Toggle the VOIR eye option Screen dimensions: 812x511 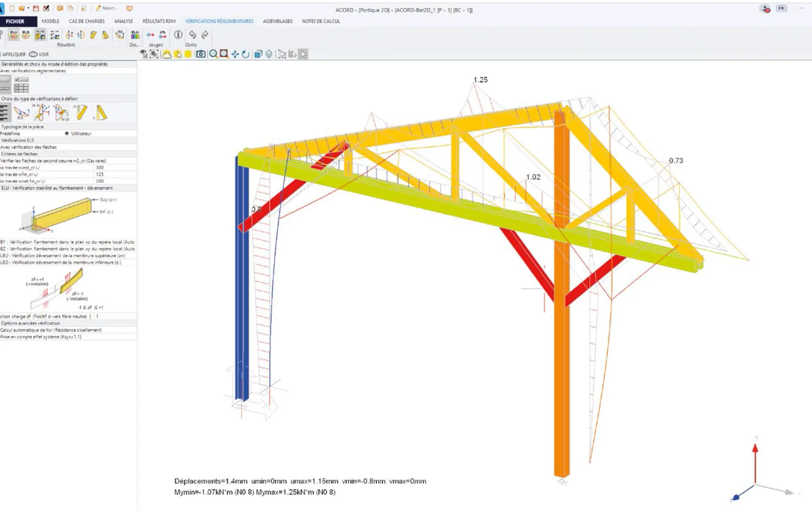pyautogui.click(x=39, y=54)
